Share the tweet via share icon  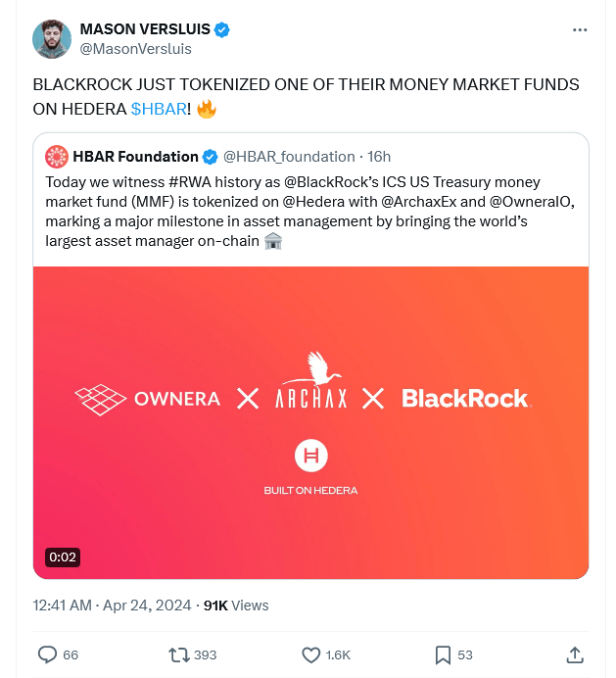575,654
